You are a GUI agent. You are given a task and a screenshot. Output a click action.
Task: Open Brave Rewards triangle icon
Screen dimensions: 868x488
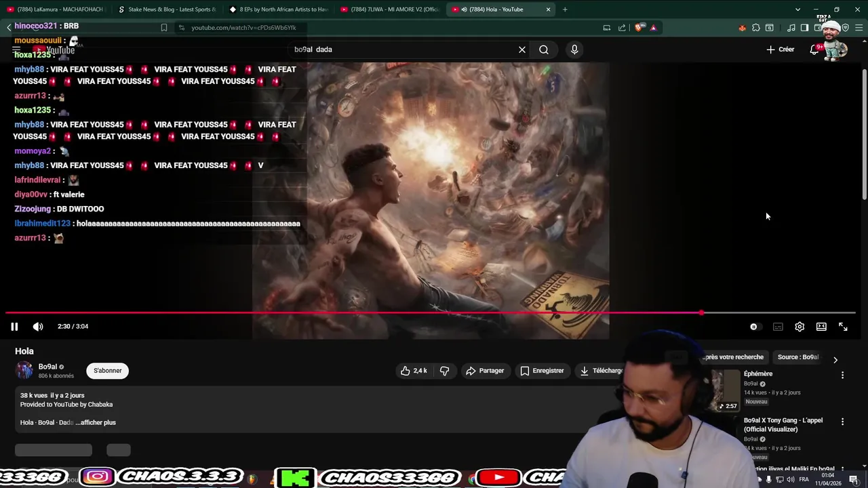click(653, 28)
